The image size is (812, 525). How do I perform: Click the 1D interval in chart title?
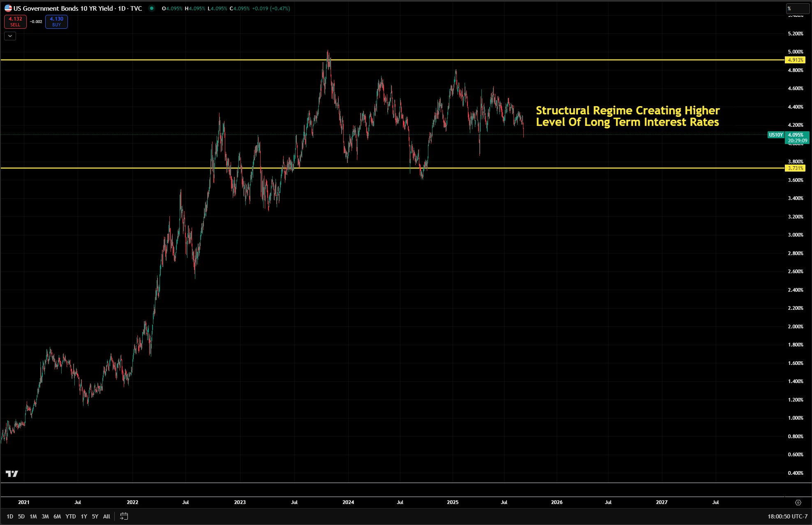click(x=122, y=8)
